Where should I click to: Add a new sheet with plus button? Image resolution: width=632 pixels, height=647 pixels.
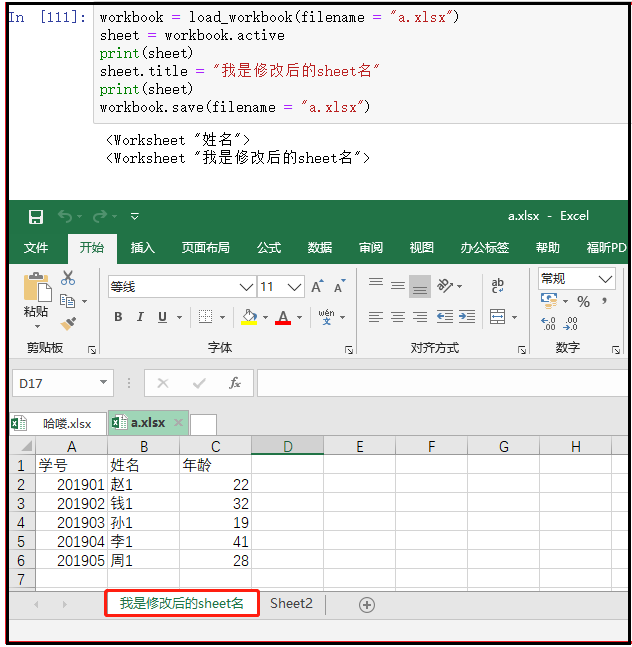[x=367, y=605]
